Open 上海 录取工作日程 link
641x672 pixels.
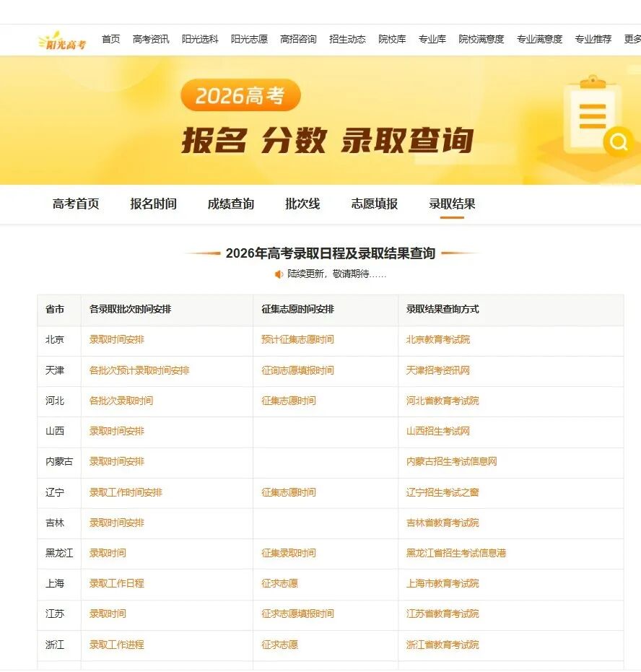click(116, 584)
